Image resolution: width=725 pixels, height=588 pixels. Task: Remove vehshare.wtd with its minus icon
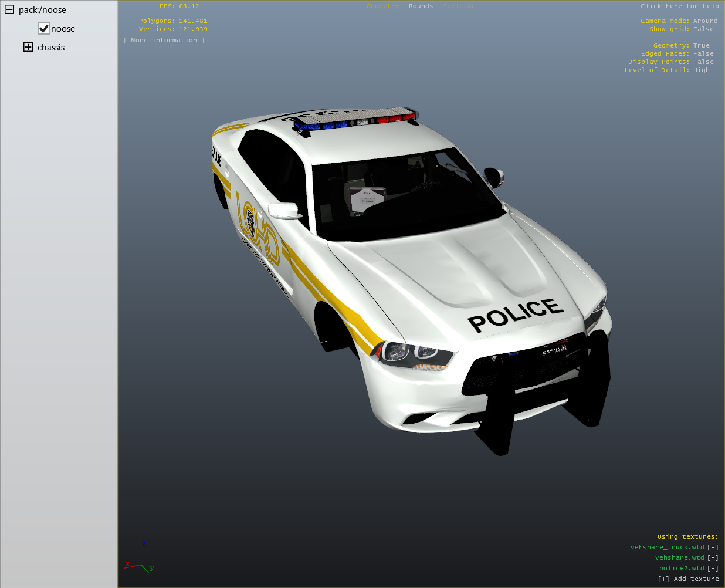713,558
